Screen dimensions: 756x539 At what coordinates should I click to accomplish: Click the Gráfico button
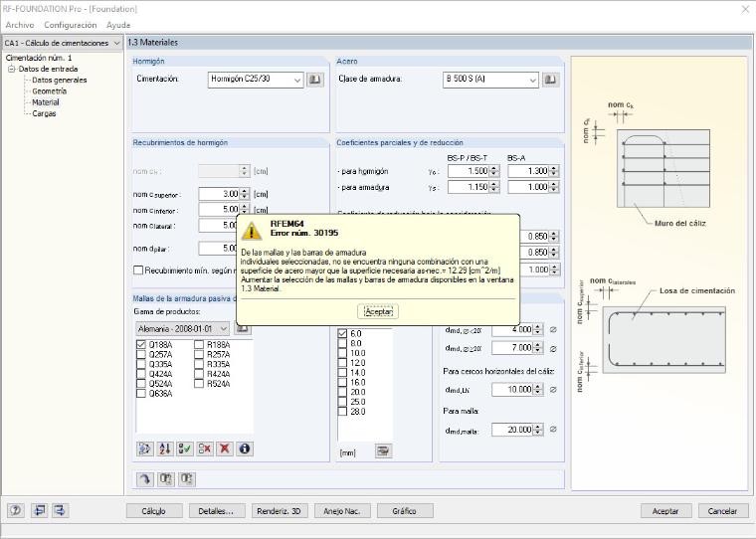coord(405,511)
